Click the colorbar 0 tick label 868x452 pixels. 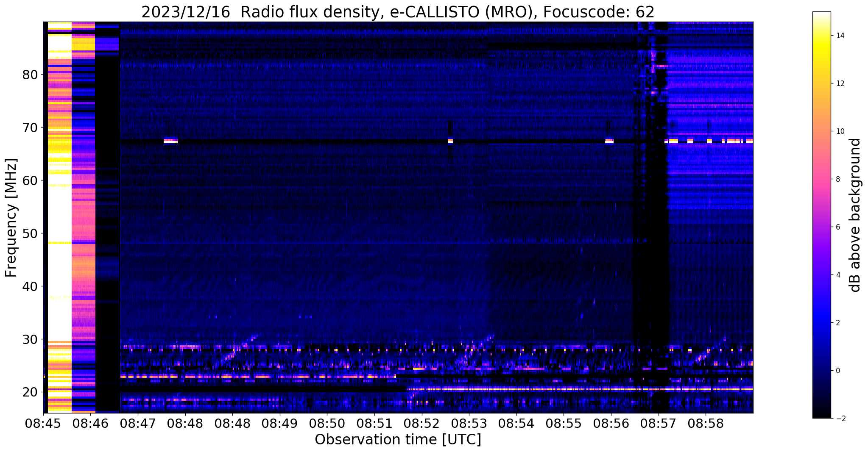[837, 371]
